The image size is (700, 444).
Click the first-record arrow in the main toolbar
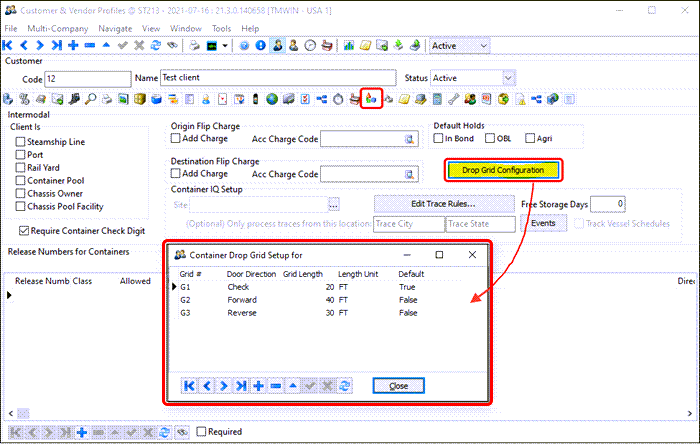[x=8, y=46]
